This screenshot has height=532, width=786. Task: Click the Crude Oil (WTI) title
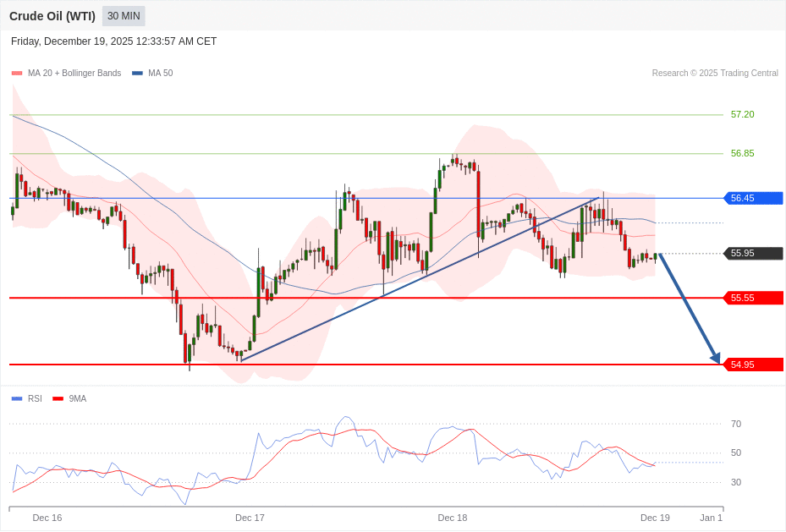(52, 16)
